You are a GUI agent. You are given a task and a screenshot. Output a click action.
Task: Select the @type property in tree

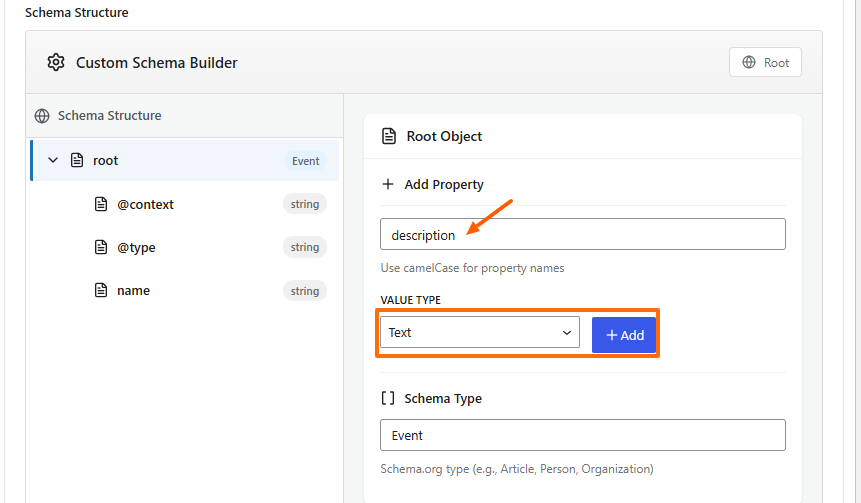137,247
